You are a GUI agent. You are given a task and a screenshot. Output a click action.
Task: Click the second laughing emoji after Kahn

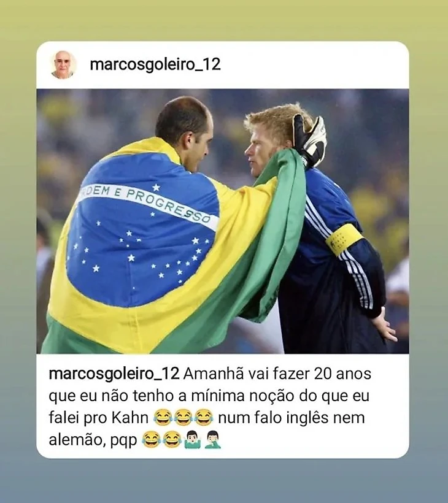click(x=183, y=417)
